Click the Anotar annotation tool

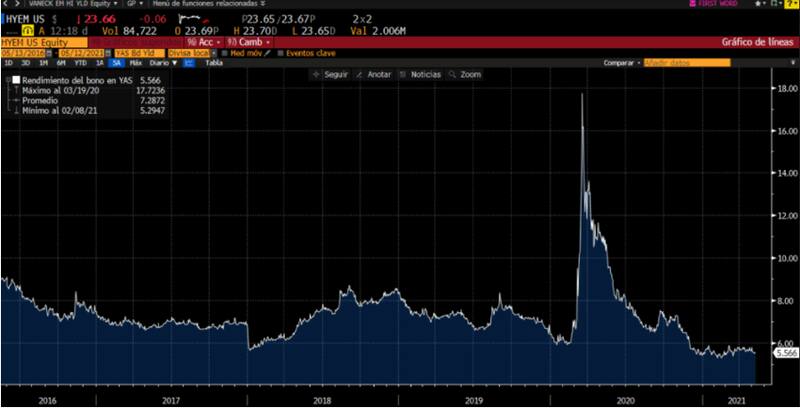[x=373, y=74]
